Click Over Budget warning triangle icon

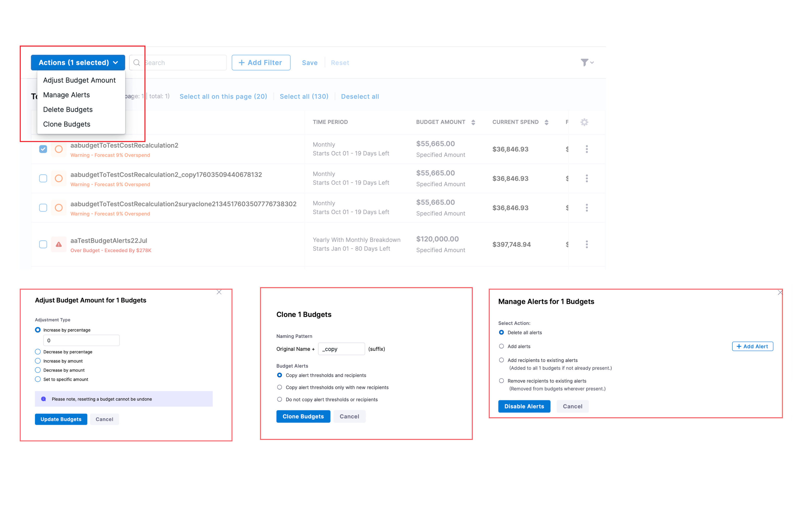[59, 244]
